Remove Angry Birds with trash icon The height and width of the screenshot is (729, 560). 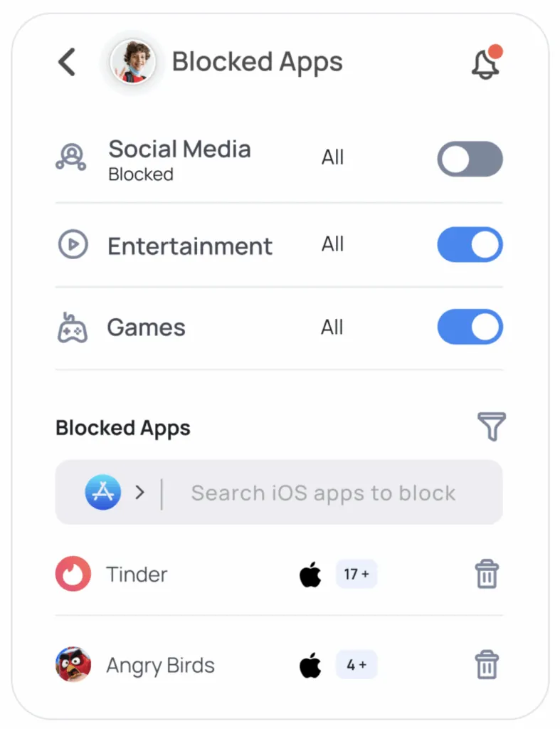click(x=487, y=665)
